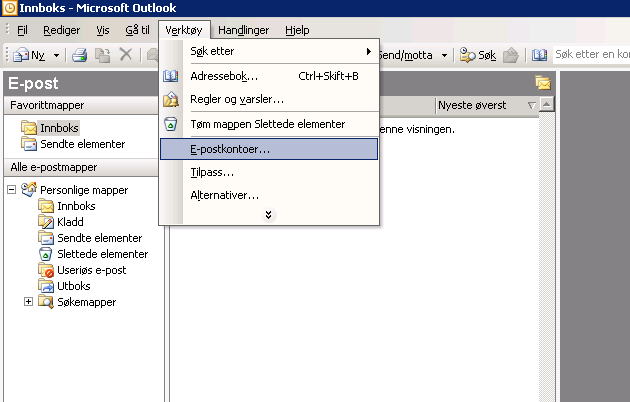Viewport: 630px width, 402px height.
Task: Click the address book toolbar icon
Action: coord(539,55)
